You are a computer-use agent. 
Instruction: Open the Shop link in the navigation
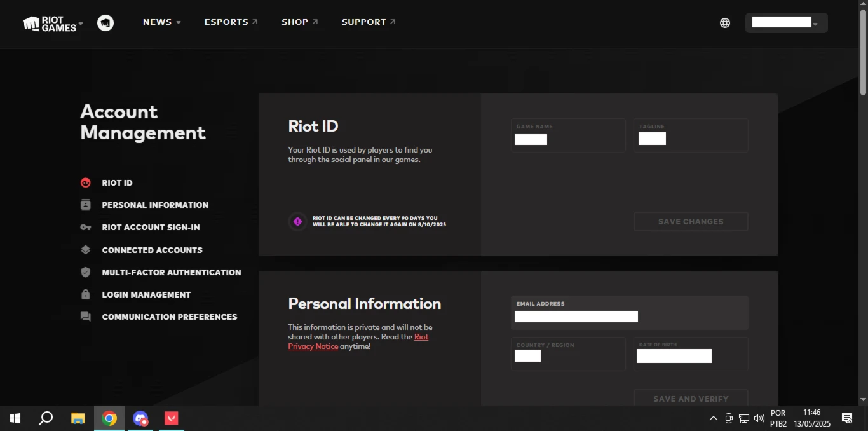(300, 22)
